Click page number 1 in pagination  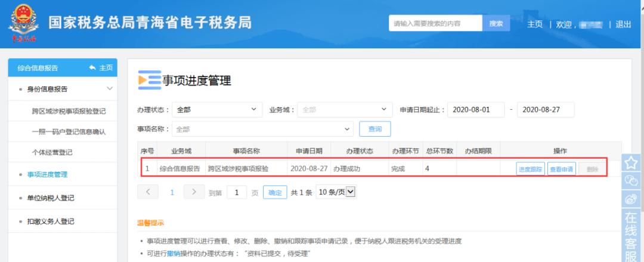(x=172, y=192)
